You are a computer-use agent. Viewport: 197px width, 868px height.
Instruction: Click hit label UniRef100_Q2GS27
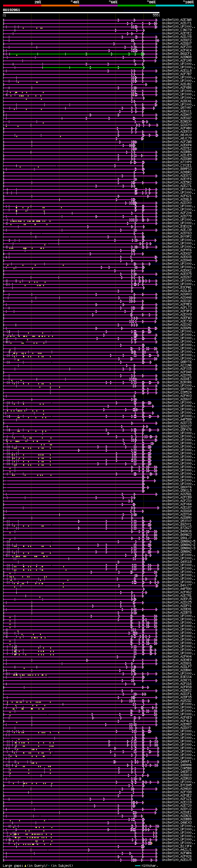coord(177,426)
